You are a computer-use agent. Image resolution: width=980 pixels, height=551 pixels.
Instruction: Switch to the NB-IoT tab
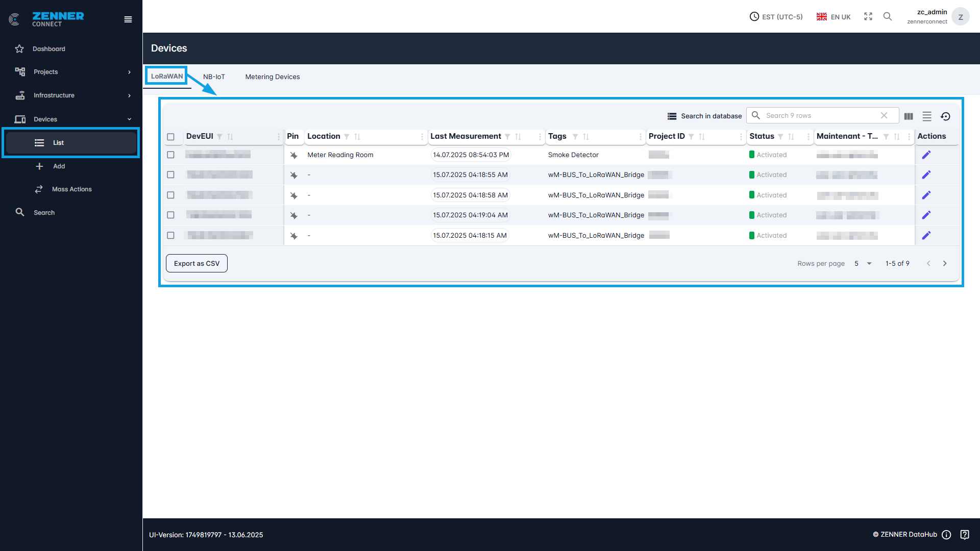(x=214, y=77)
